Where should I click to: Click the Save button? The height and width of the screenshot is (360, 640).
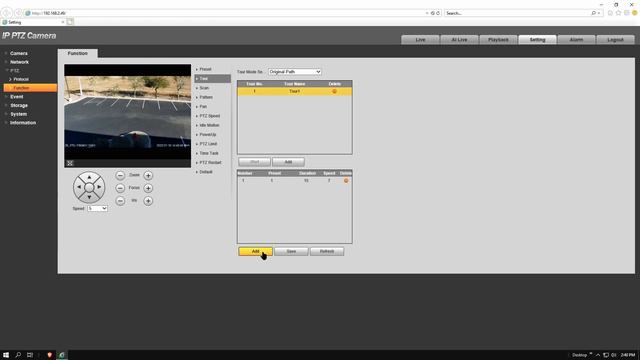[x=291, y=251]
